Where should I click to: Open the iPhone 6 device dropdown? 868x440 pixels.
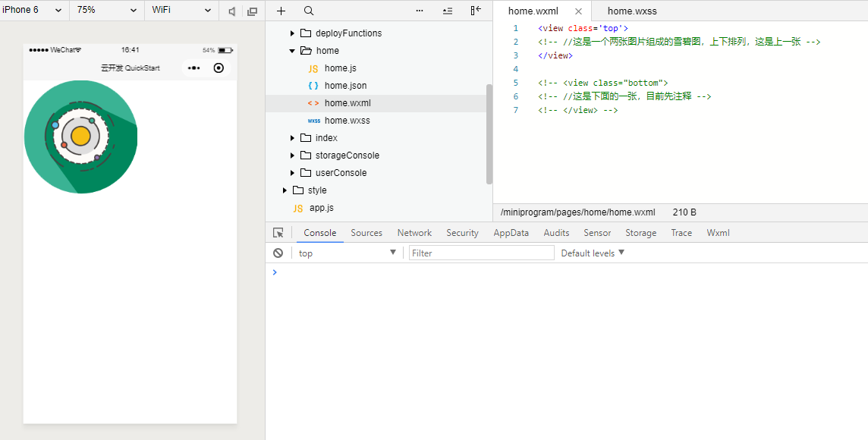33,11
